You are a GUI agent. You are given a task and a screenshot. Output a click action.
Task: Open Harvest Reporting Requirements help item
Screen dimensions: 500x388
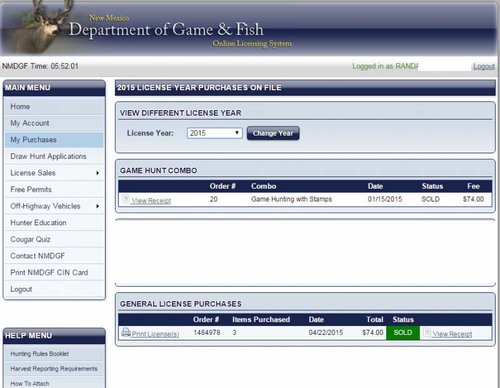[x=54, y=369]
